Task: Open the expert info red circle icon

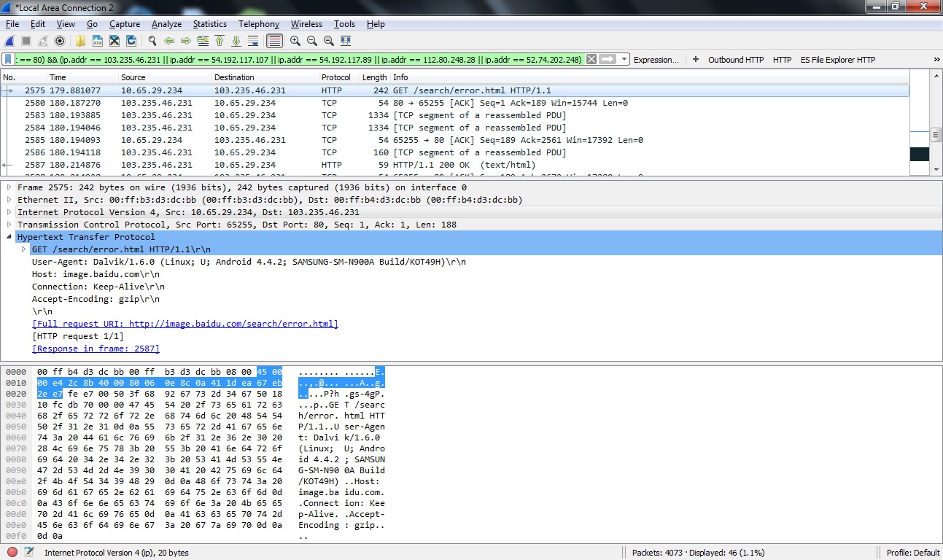Action: [12, 553]
